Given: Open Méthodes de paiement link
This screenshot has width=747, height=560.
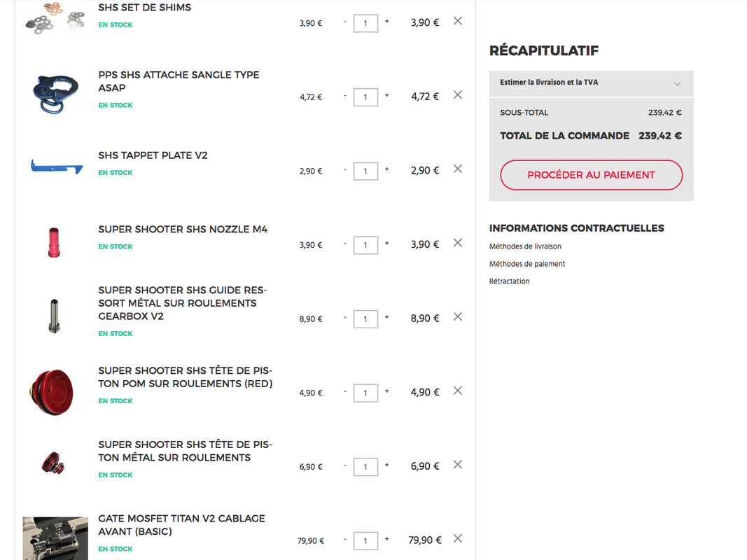Looking at the screenshot, I should click(527, 264).
